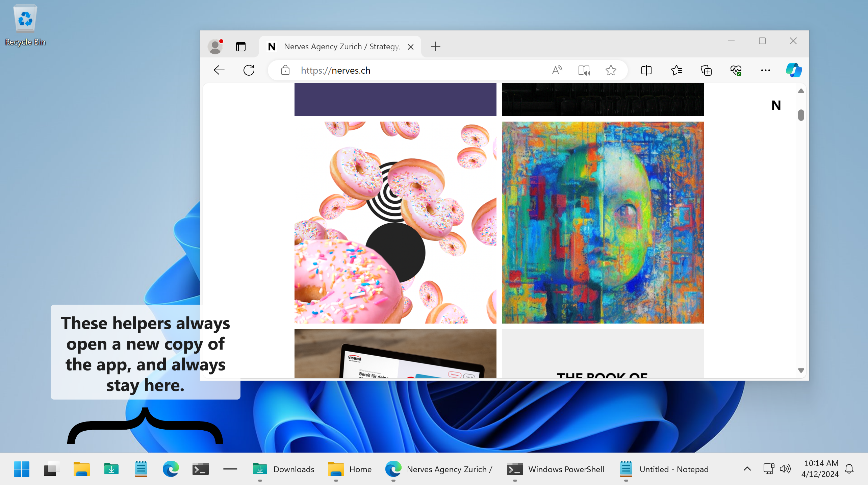The image size is (868, 485).
Task: Open the browser profile avatar
Action: 215,47
